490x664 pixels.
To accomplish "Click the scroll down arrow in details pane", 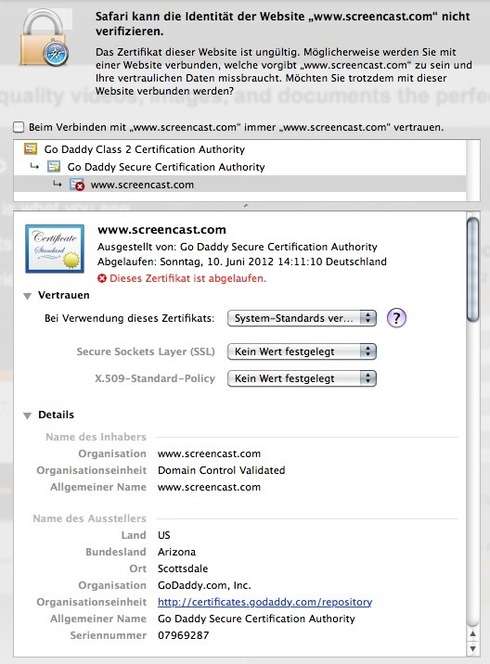I will [x=473, y=648].
